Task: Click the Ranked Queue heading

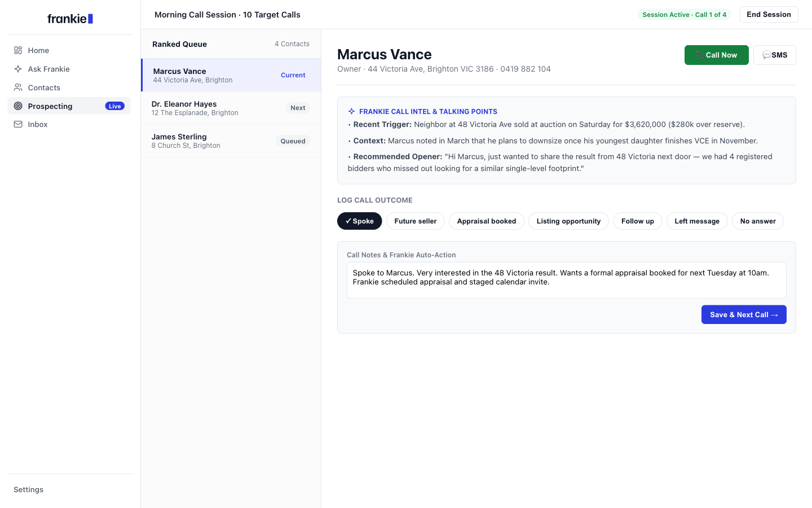Action: coord(179,44)
